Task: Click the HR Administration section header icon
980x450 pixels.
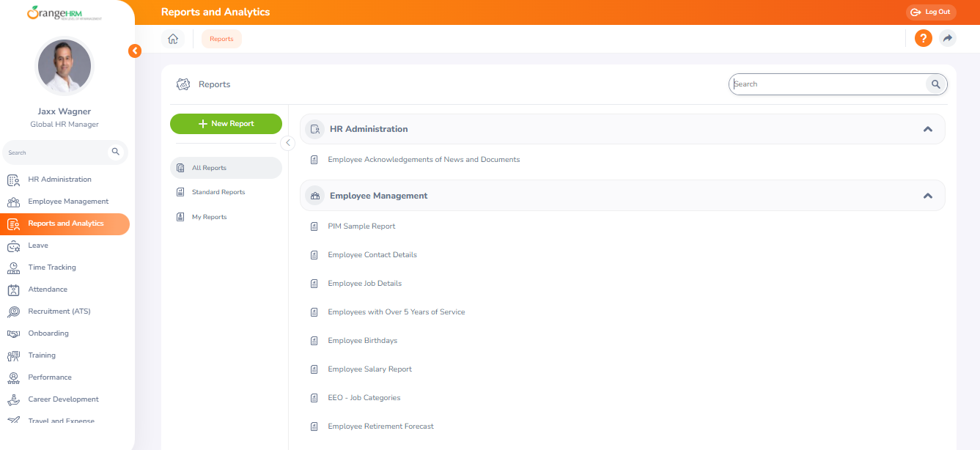Action: pyautogui.click(x=315, y=129)
